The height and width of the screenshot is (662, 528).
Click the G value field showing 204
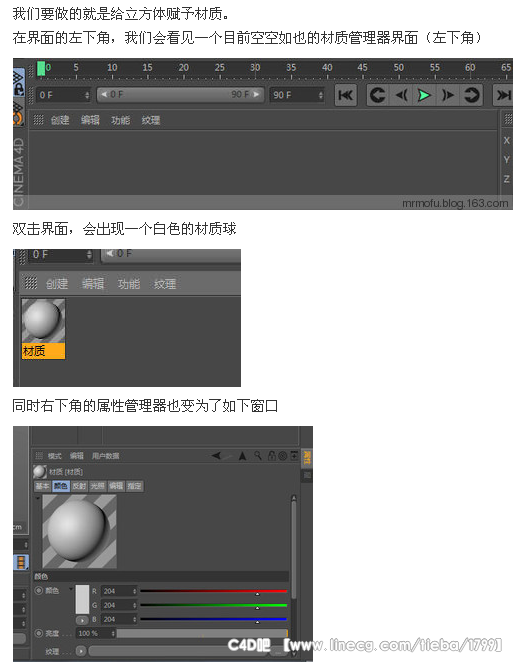pyautogui.click(x=117, y=605)
